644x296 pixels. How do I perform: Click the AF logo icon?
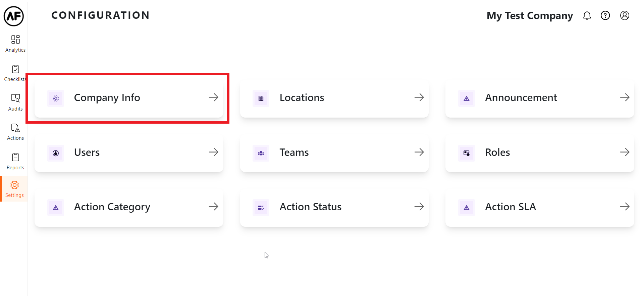point(14,16)
